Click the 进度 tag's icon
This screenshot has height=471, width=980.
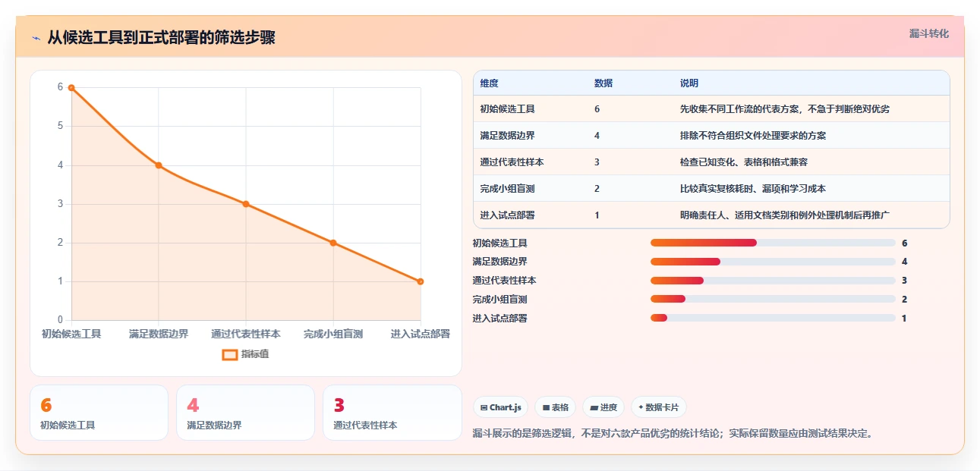tap(594, 407)
